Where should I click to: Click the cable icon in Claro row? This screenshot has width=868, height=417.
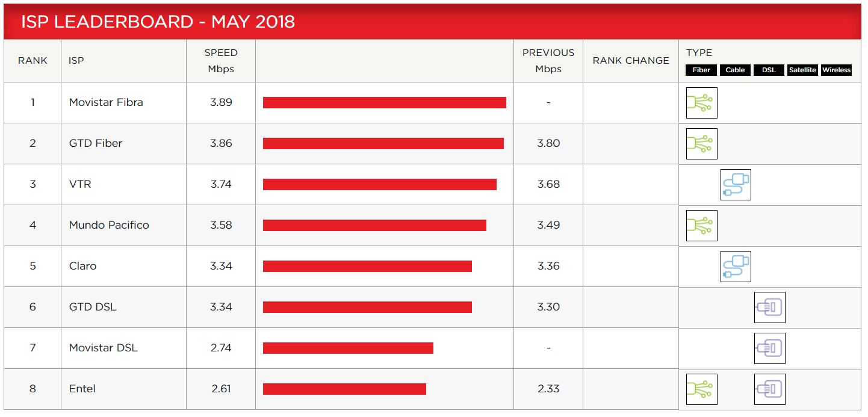click(x=736, y=267)
